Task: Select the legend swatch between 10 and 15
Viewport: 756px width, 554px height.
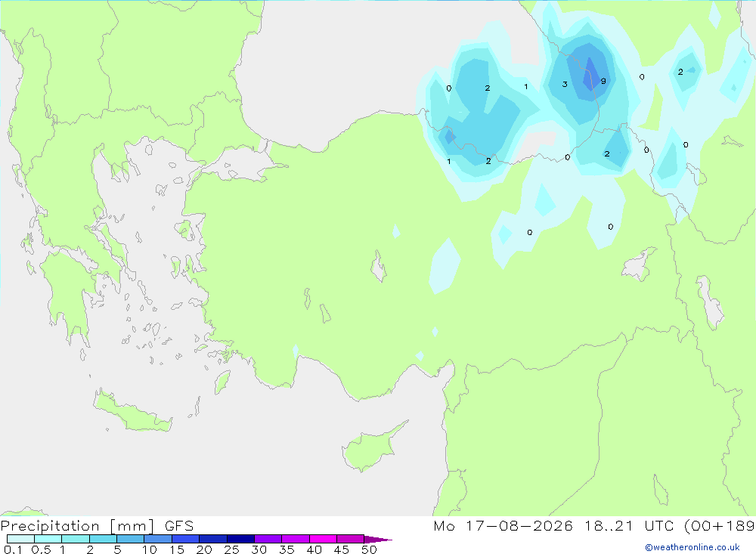Action: coord(158,539)
